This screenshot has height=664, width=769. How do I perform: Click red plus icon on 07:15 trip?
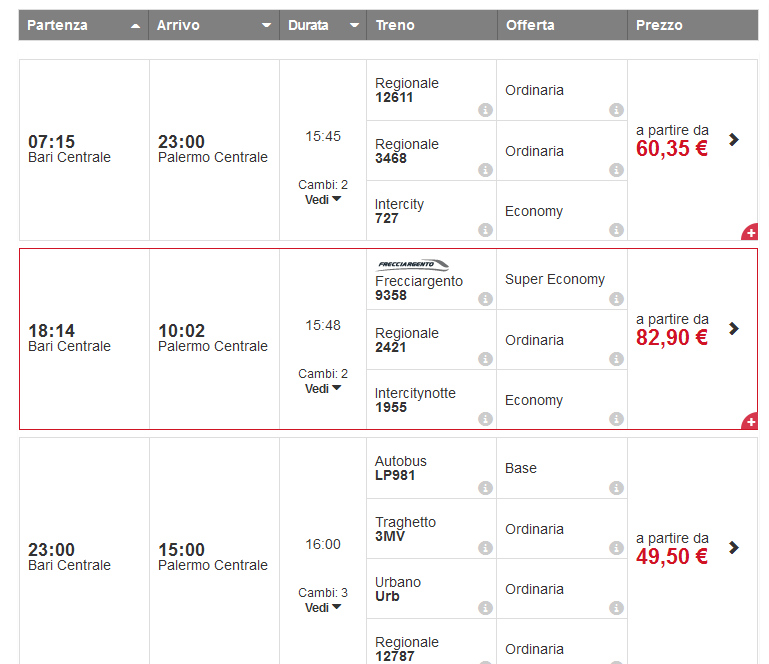[749, 233]
